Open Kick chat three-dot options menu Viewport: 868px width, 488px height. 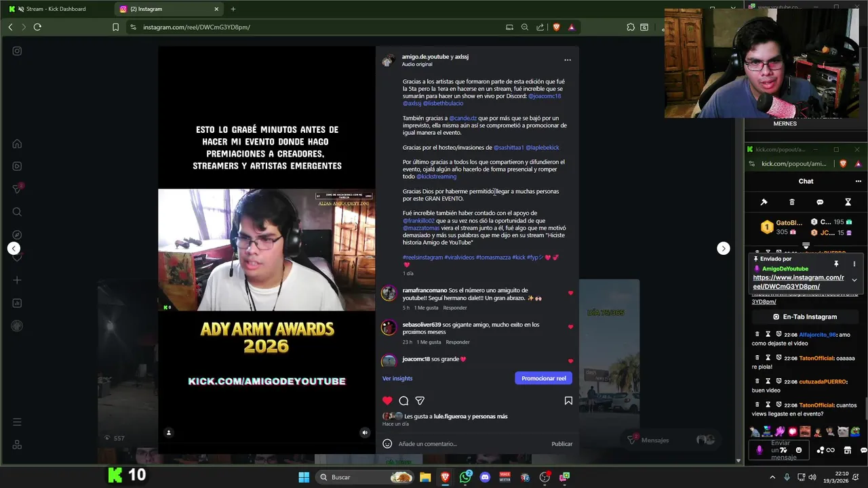[858, 181]
